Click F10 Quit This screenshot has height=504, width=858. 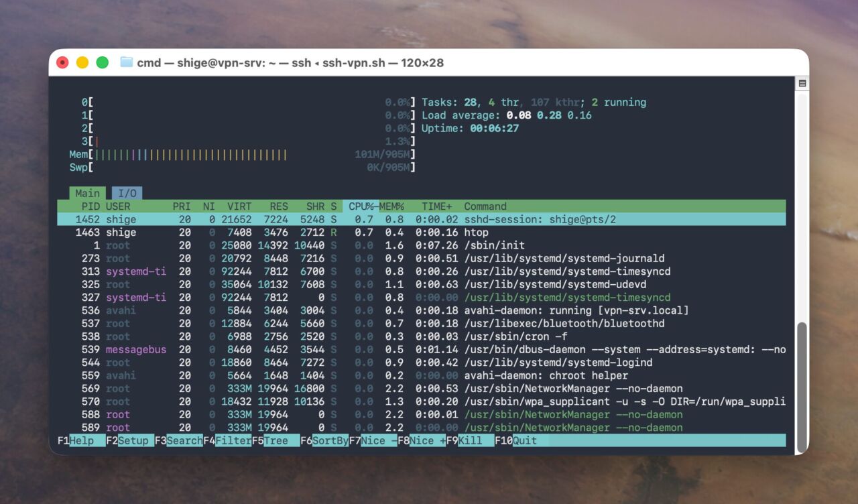coord(516,440)
